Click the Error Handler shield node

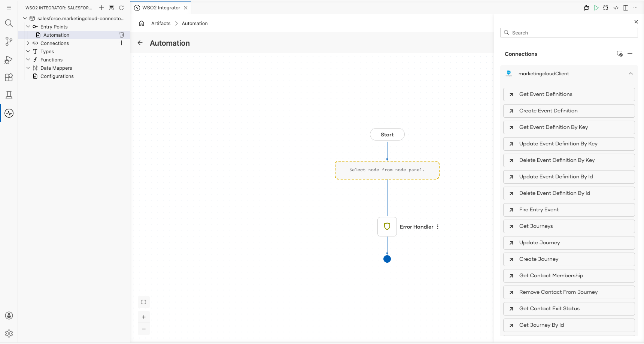[387, 227]
